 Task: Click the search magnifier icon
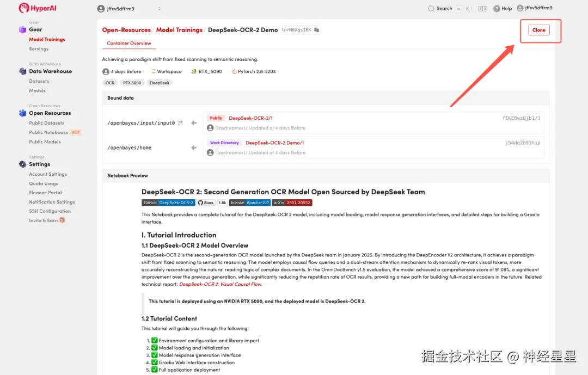tap(431, 9)
